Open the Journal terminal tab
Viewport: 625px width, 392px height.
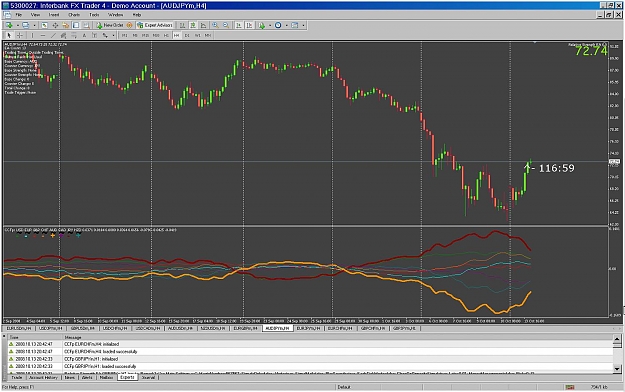coord(148,377)
